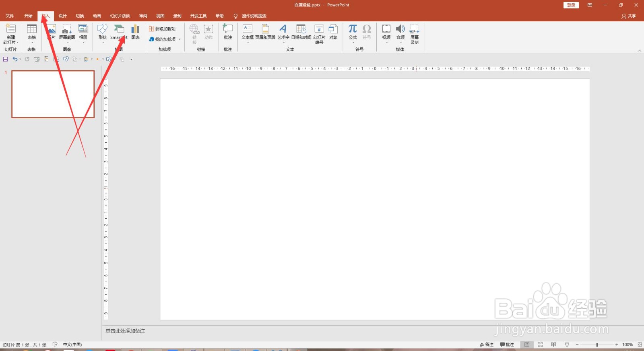Expand the undo history dropdown arrow

(x=20, y=59)
